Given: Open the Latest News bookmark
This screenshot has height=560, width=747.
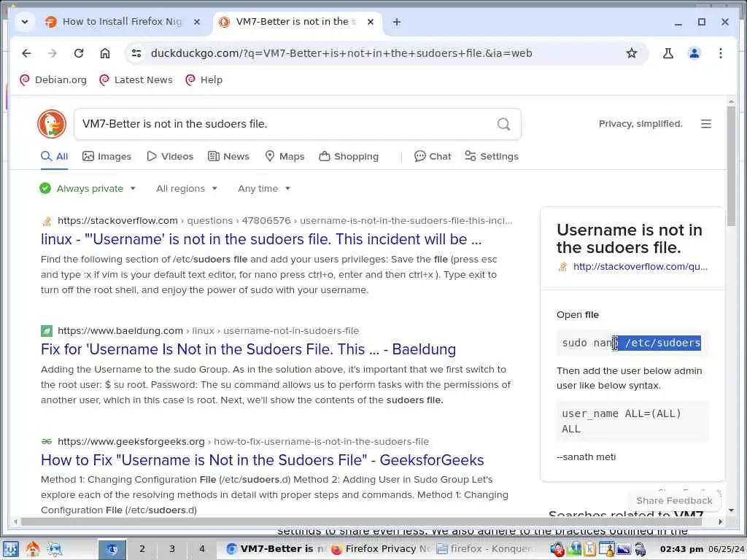Looking at the screenshot, I should (x=136, y=80).
